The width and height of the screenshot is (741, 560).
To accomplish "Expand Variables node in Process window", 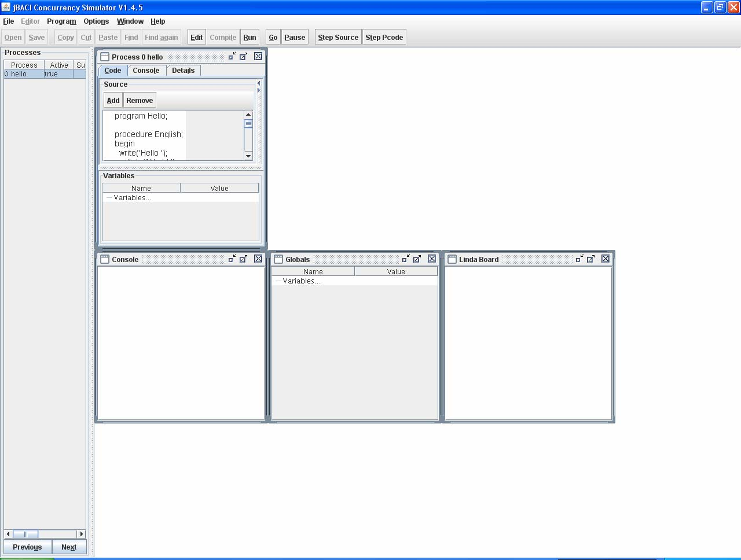I will point(109,198).
